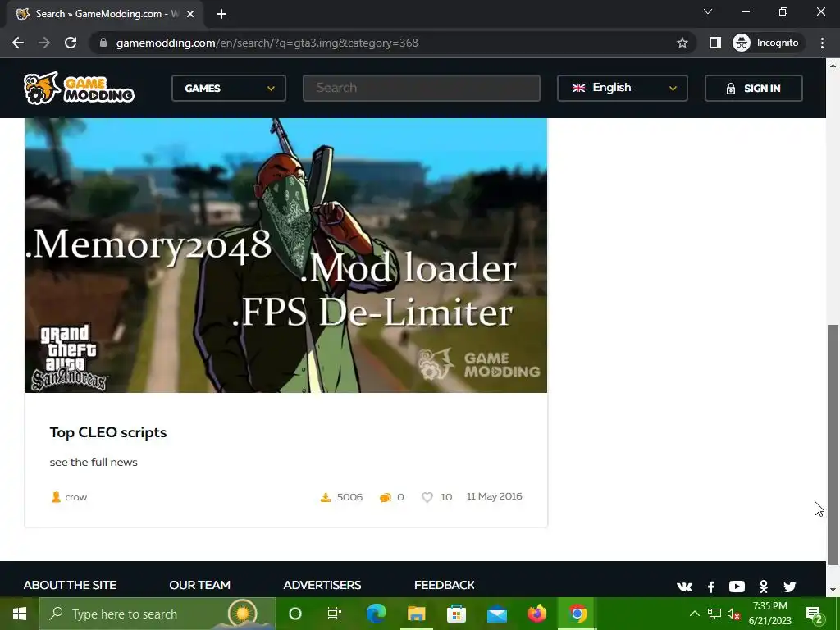Click the date 11 May 2016
Viewport: 840px width, 630px height.
coord(494,496)
